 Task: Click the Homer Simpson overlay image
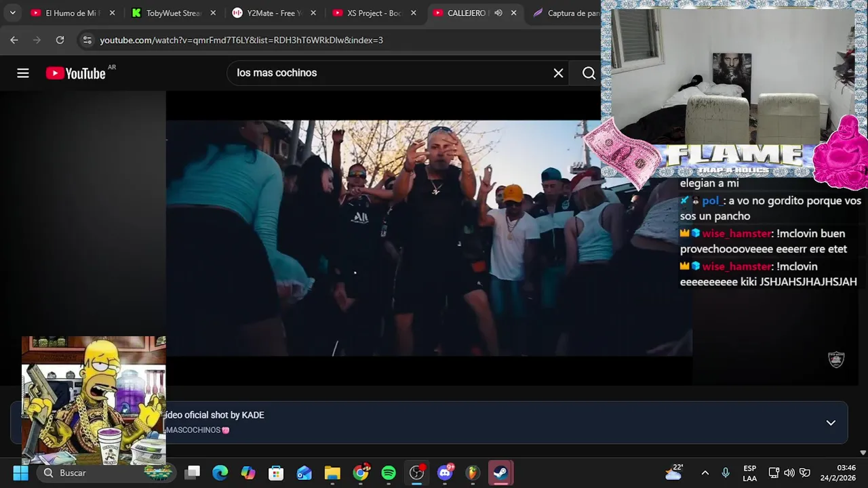94,401
